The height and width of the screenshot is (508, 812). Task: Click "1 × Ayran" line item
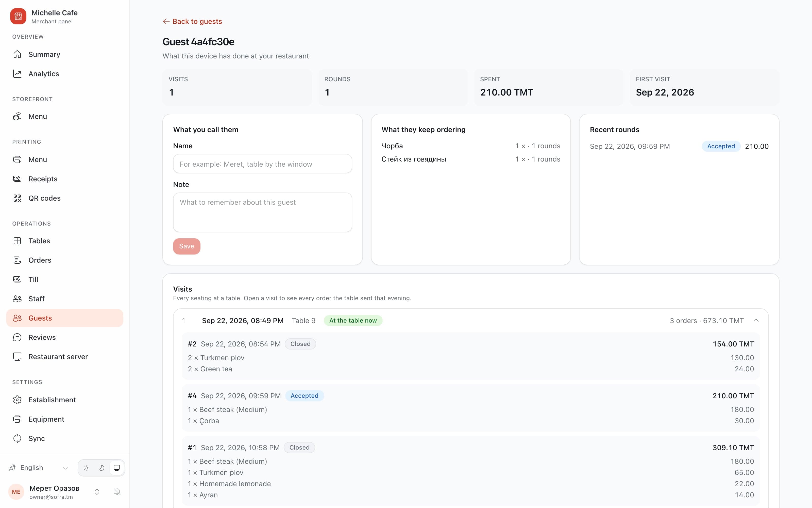pos(203,495)
